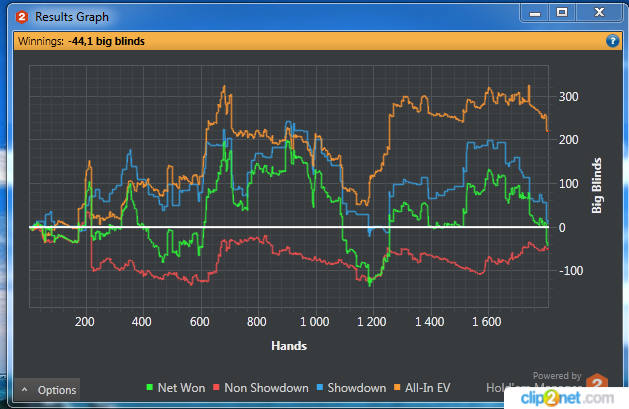Click the 100 big blinds axis label
This screenshot has width=629, height=409.
568,184
